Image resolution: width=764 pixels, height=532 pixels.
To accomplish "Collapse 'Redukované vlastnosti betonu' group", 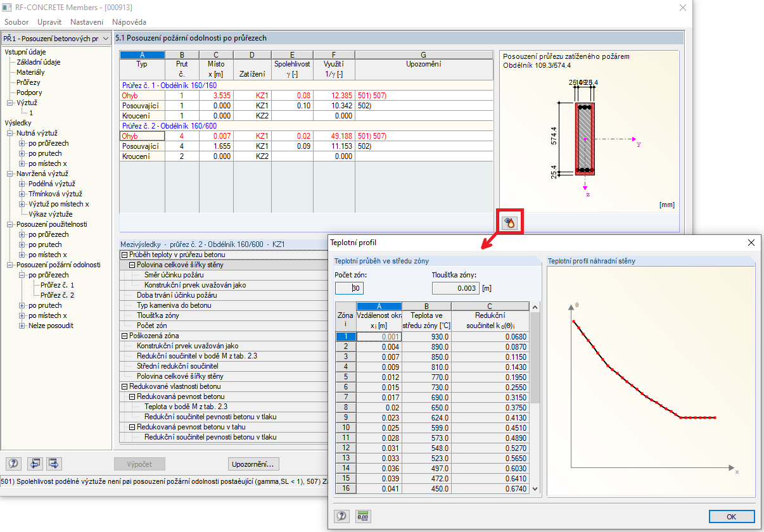I will tap(125, 386).
